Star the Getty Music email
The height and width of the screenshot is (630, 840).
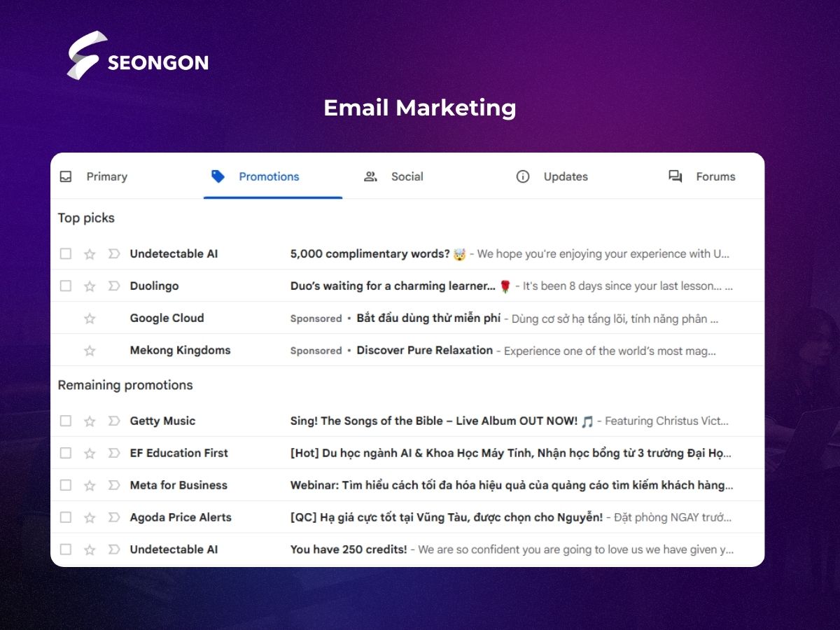tap(90, 421)
